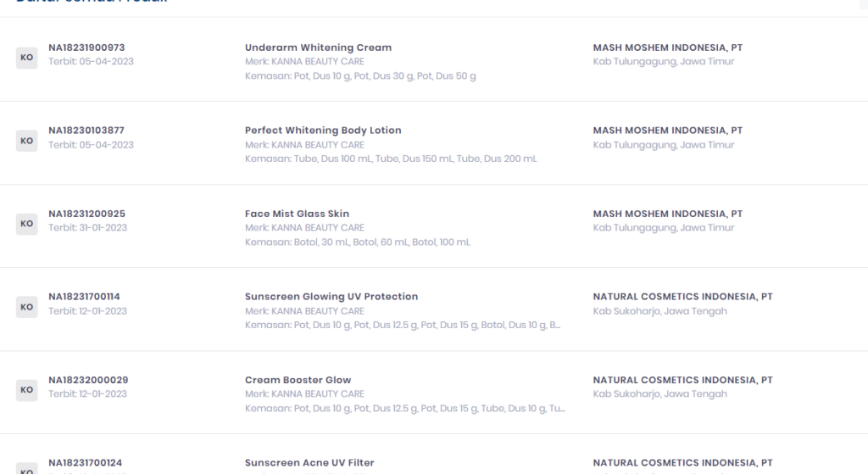Click KO badge for Sunscreen Glowing UV Protection
This screenshot has width=868, height=474.
pos(26,307)
